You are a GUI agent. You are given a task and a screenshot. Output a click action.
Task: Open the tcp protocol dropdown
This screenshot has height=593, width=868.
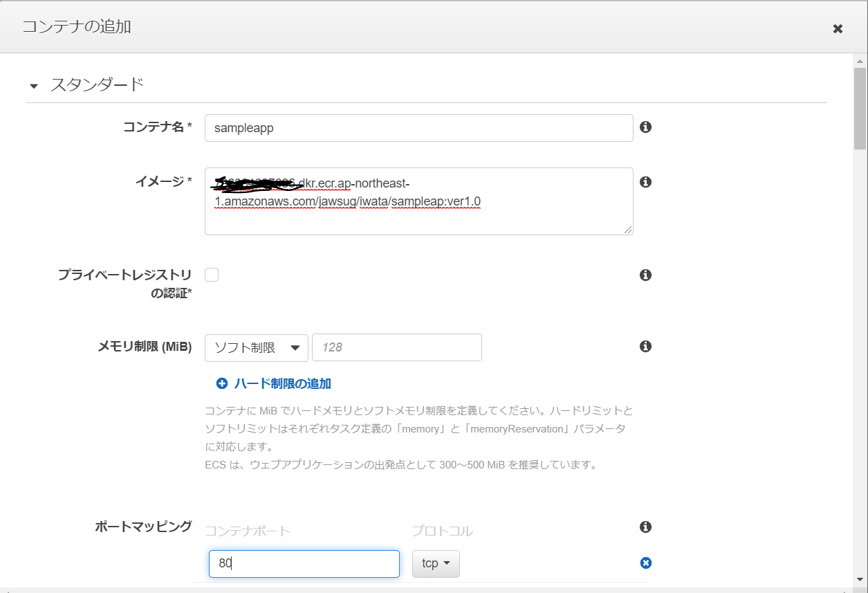(435, 563)
